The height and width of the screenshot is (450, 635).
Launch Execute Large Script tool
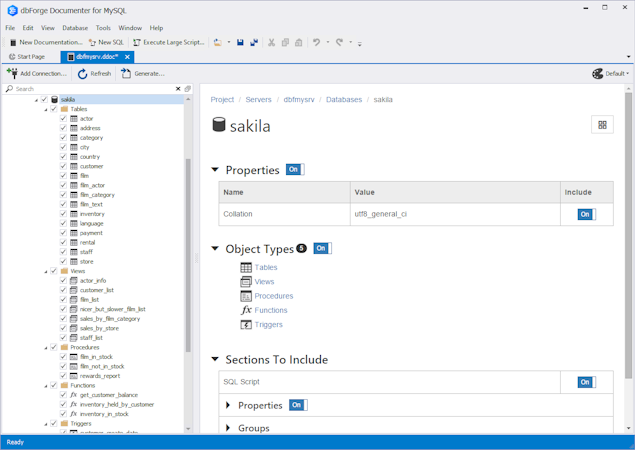click(168, 42)
